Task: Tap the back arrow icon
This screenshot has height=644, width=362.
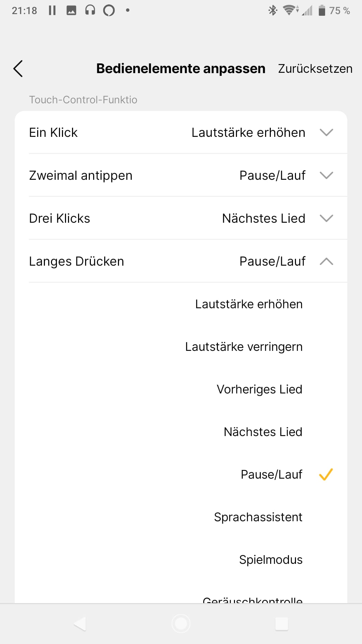Action: (18, 69)
